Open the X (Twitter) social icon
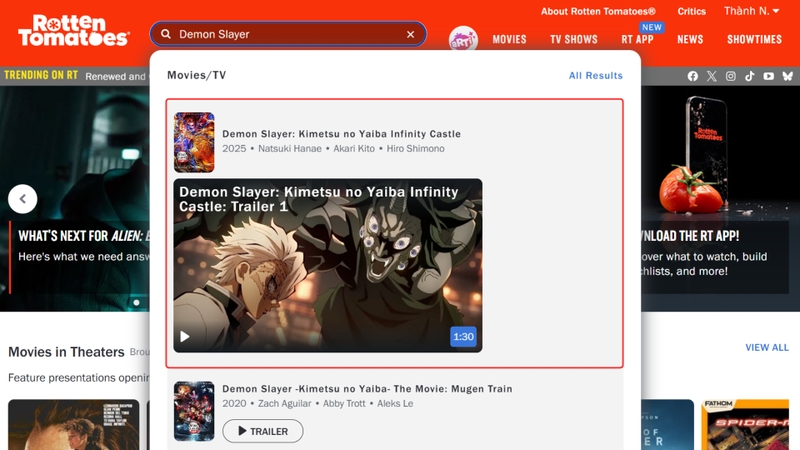 point(712,76)
